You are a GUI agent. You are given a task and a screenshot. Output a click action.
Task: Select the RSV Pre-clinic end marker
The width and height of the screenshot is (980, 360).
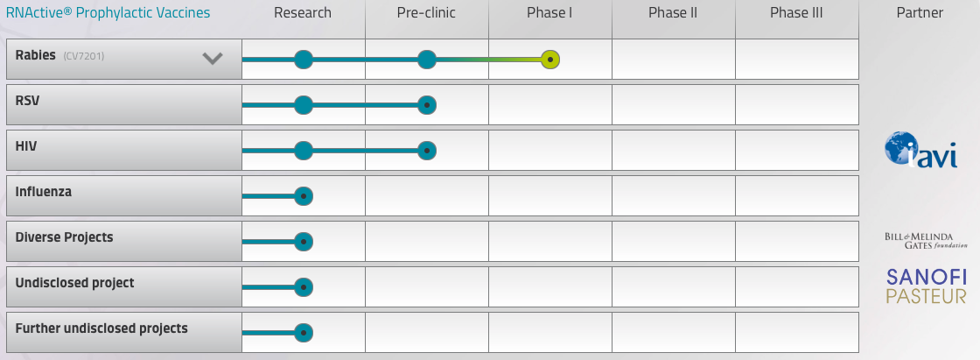pos(427,105)
